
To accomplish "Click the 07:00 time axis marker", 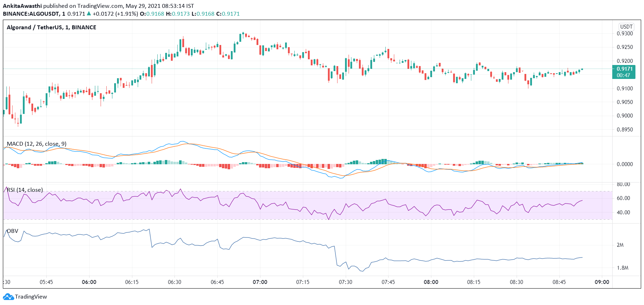I will point(260,282).
